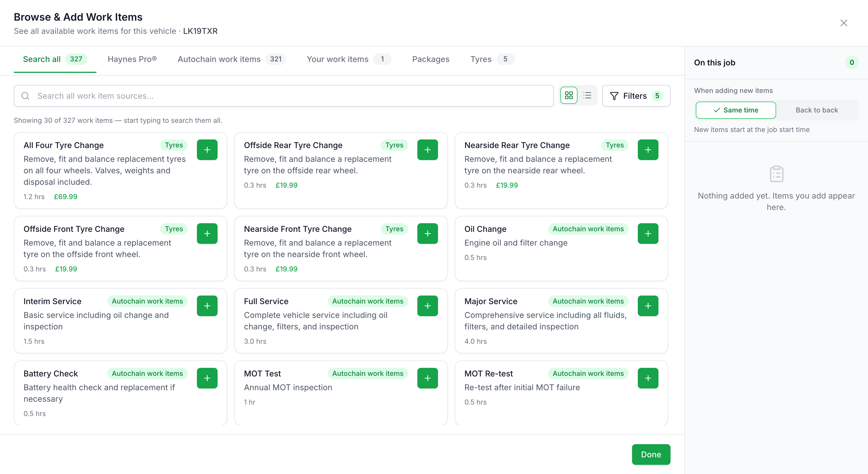Click the search magnifier icon
Viewport: 868px width, 474px height.
pyautogui.click(x=25, y=96)
